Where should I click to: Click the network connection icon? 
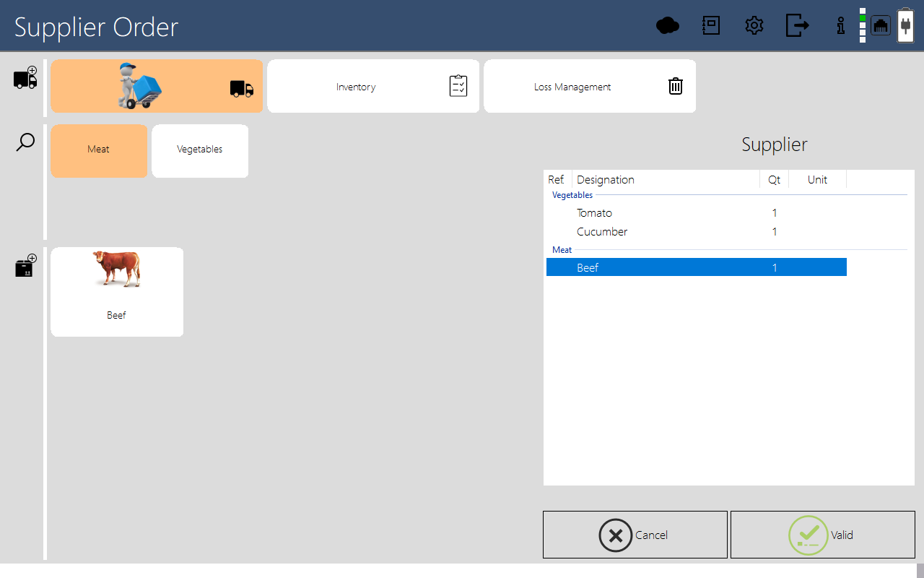click(880, 25)
